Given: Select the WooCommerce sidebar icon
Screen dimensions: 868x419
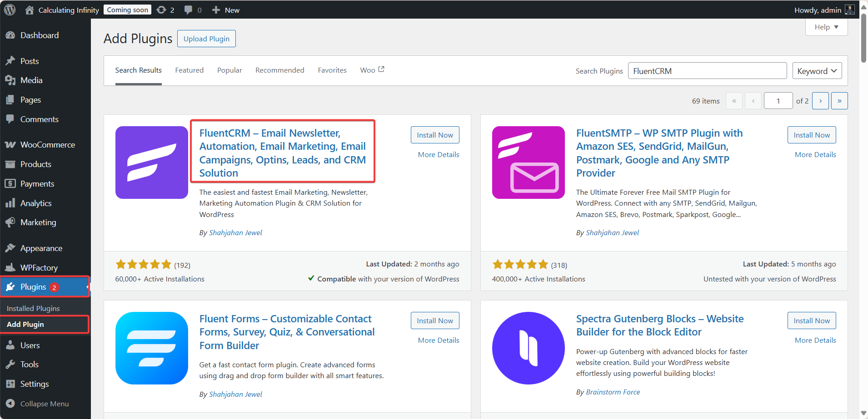Looking at the screenshot, I should (11, 144).
